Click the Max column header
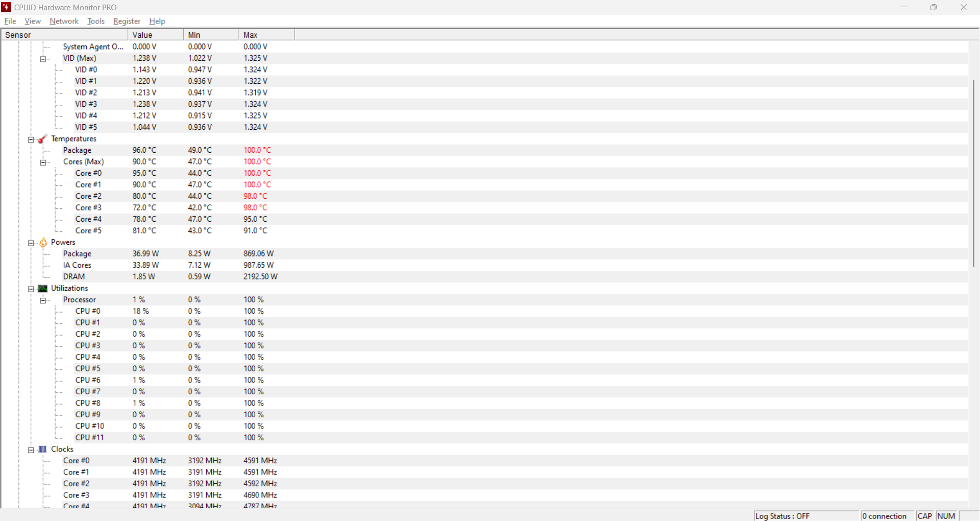This screenshot has width=980, height=521. click(x=267, y=35)
